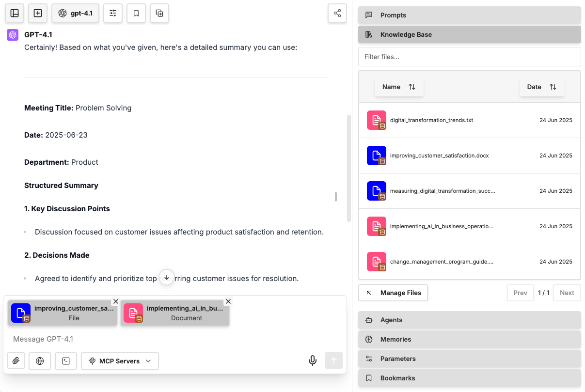Click the globe web search icon
Screen dimensions: 585x392
coord(40,361)
